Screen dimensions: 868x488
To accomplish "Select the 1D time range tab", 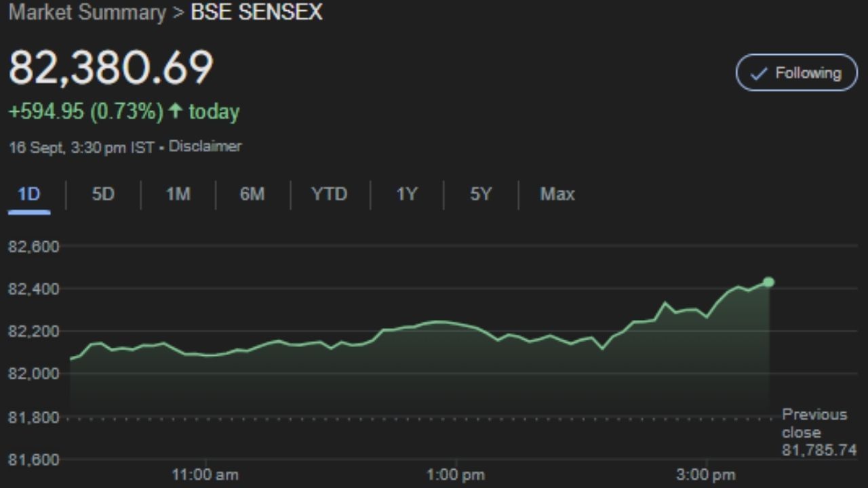I will tap(29, 195).
